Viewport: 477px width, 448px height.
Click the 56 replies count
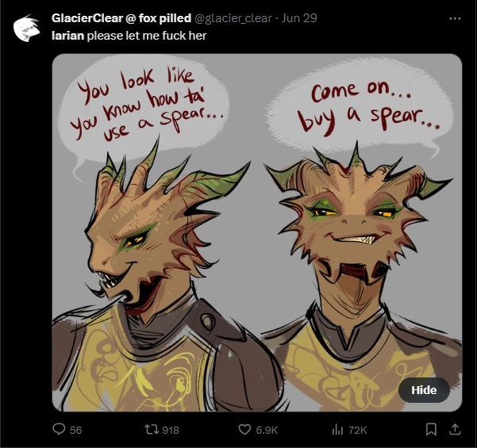(x=75, y=430)
